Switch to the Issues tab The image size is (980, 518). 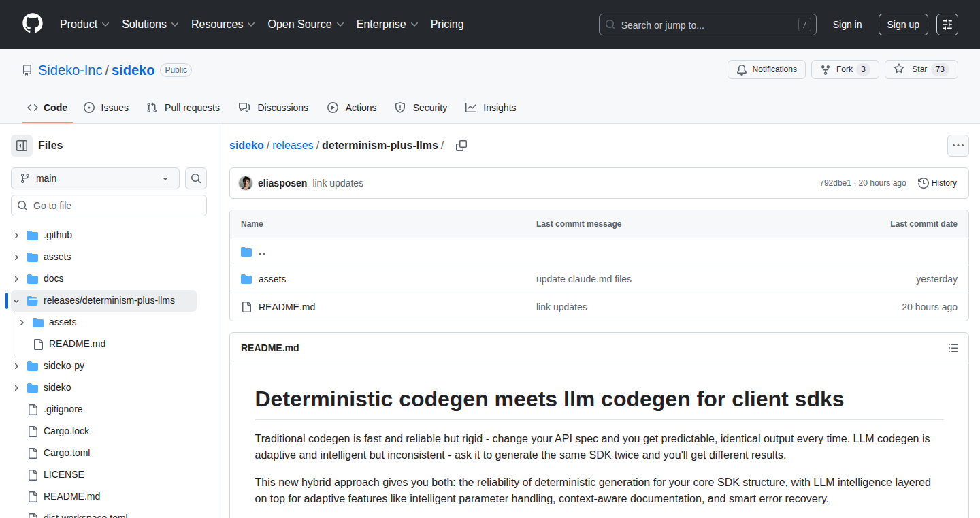click(106, 108)
